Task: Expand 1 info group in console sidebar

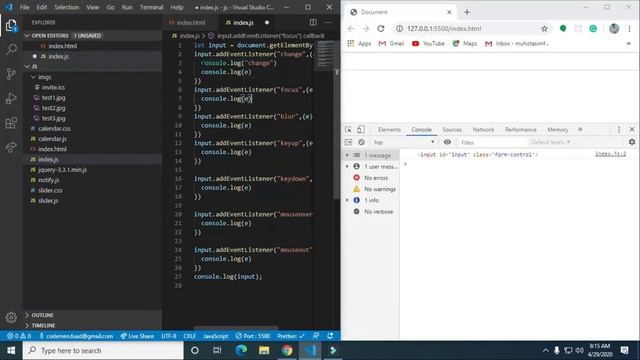Action: 347,200
